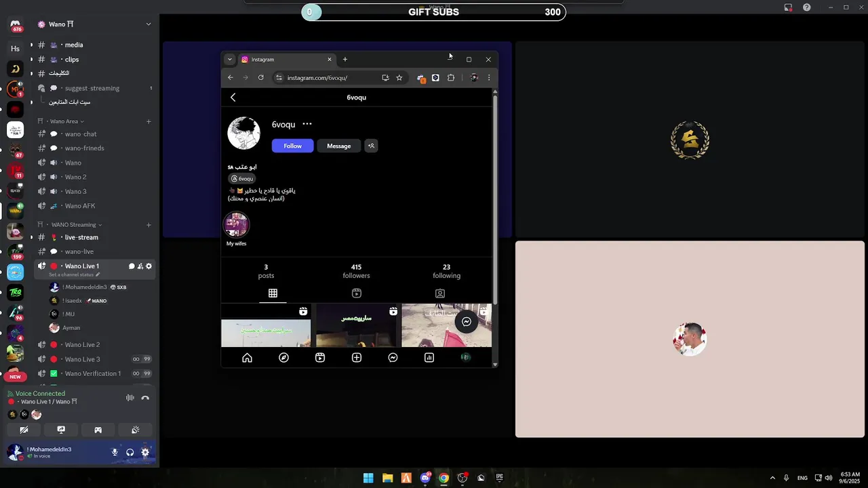Image resolution: width=868 pixels, height=488 pixels.
Task: Open Discord user settings gear
Action: click(x=145, y=452)
